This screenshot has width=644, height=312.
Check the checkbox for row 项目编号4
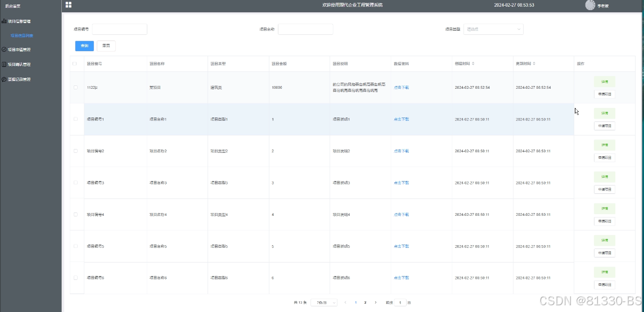tap(75, 214)
